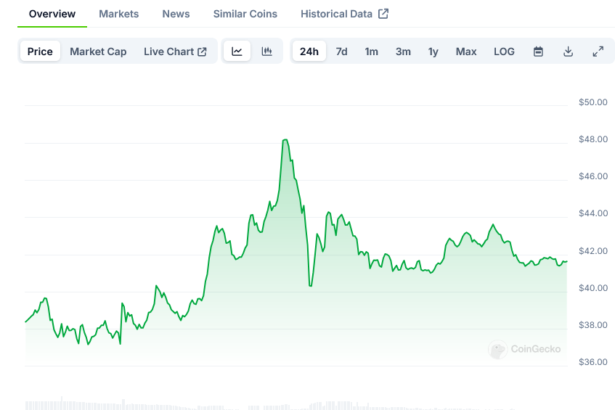The height and width of the screenshot is (410, 615).
Task: Expand chart to fullscreen
Action: pyautogui.click(x=598, y=51)
